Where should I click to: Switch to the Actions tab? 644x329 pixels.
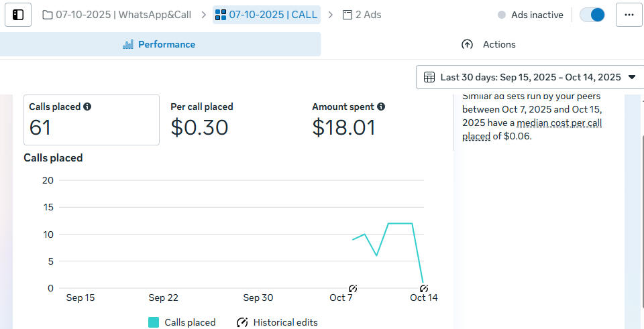coord(488,44)
